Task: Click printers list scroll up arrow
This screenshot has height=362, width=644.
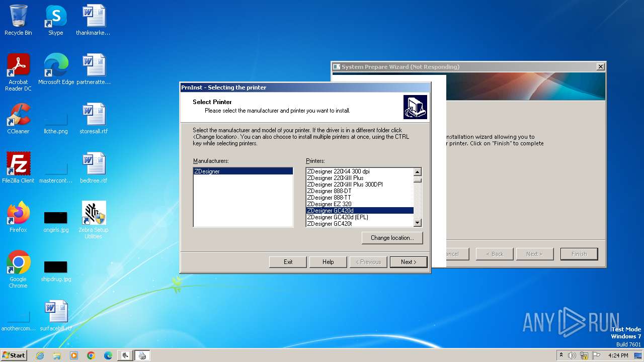Action: pos(417,172)
